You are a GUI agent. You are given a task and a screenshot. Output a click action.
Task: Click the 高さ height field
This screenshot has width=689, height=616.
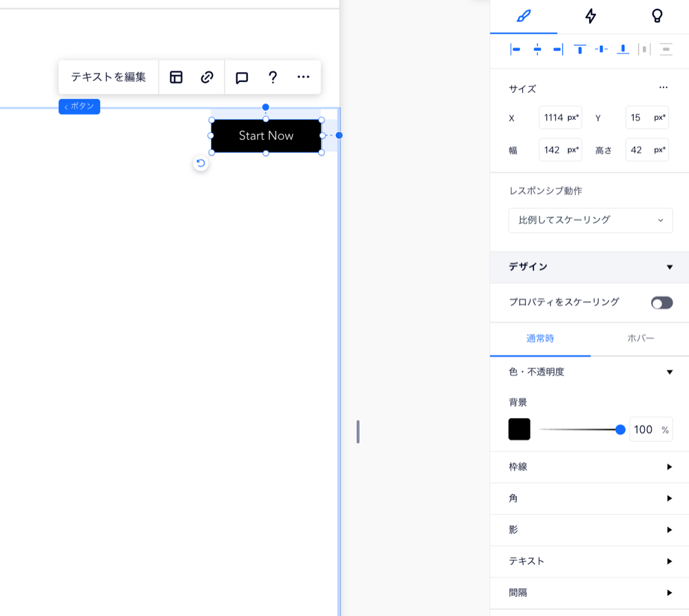click(647, 150)
